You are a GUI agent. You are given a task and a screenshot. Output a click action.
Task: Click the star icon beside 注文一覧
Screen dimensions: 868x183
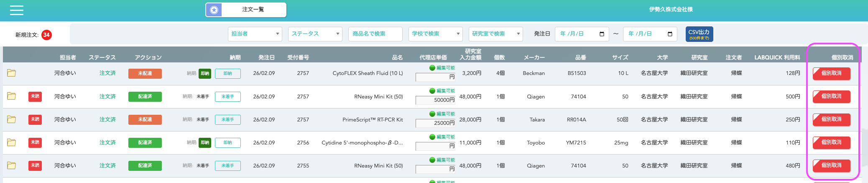point(214,10)
